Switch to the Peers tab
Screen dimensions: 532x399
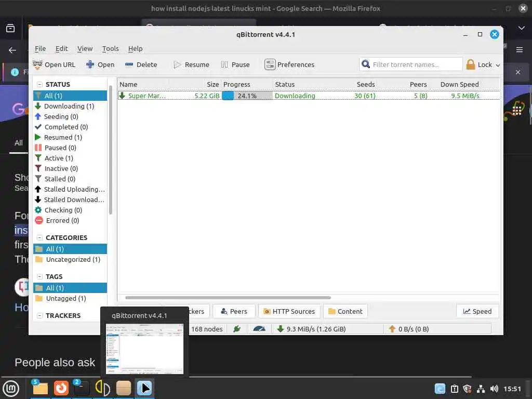[234, 312]
